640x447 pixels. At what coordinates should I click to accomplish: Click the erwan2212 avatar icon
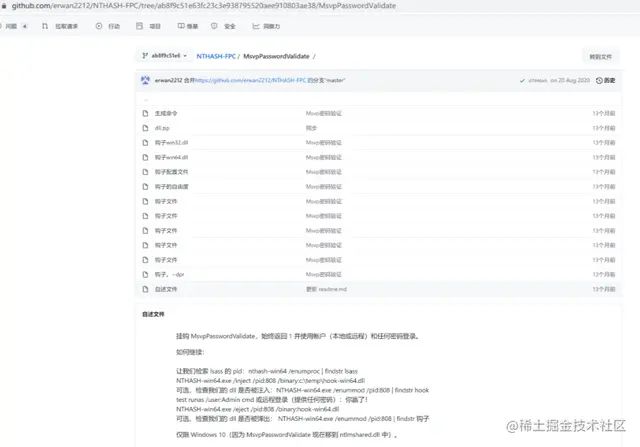[145, 80]
